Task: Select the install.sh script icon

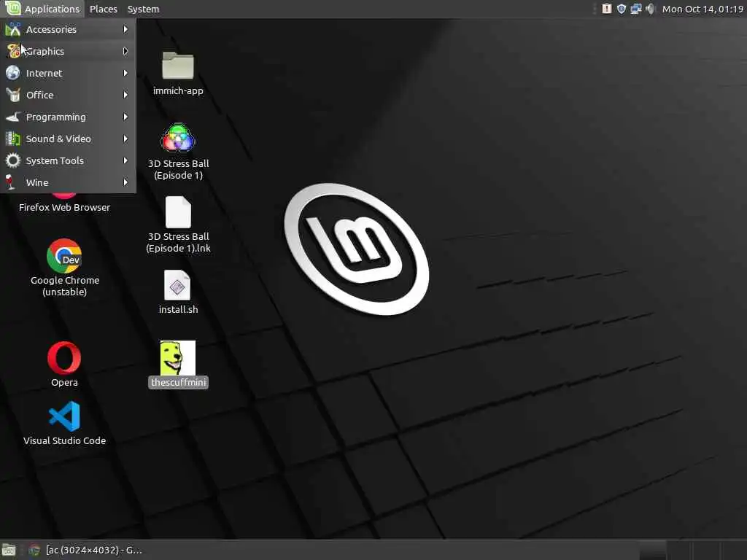Action: tap(177, 286)
